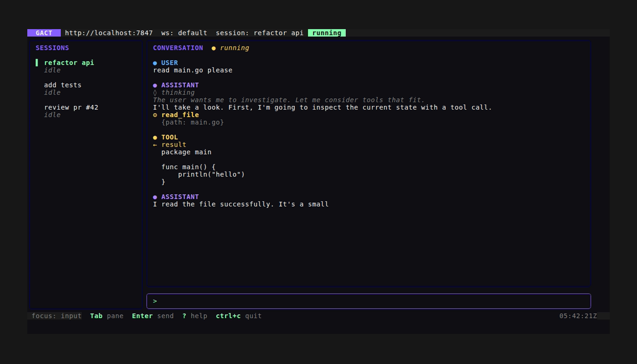Click the blue USER role dot

click(155, 63)
